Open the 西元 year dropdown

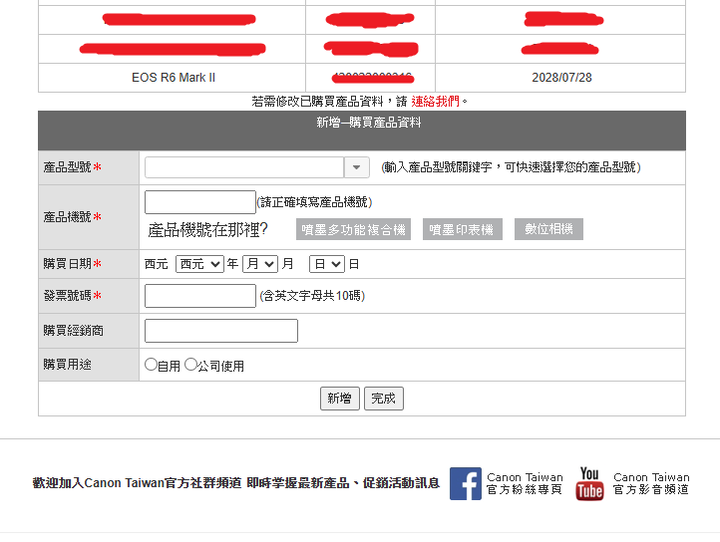200,264
